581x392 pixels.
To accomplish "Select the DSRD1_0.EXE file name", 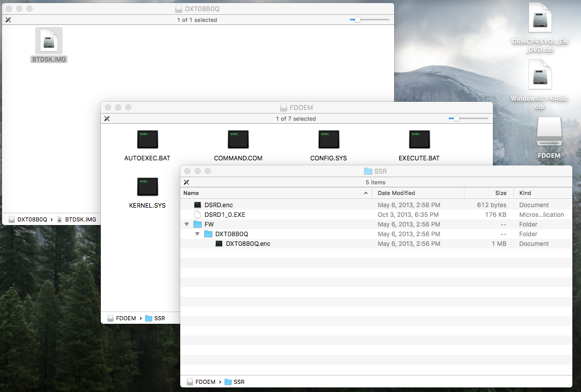I will point(225,214).
